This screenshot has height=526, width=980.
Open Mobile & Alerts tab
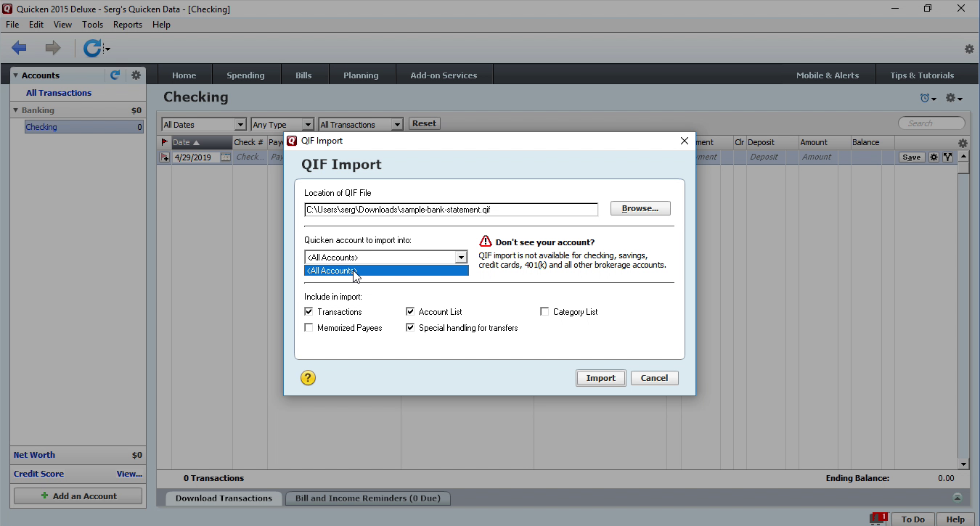[828, 75]
